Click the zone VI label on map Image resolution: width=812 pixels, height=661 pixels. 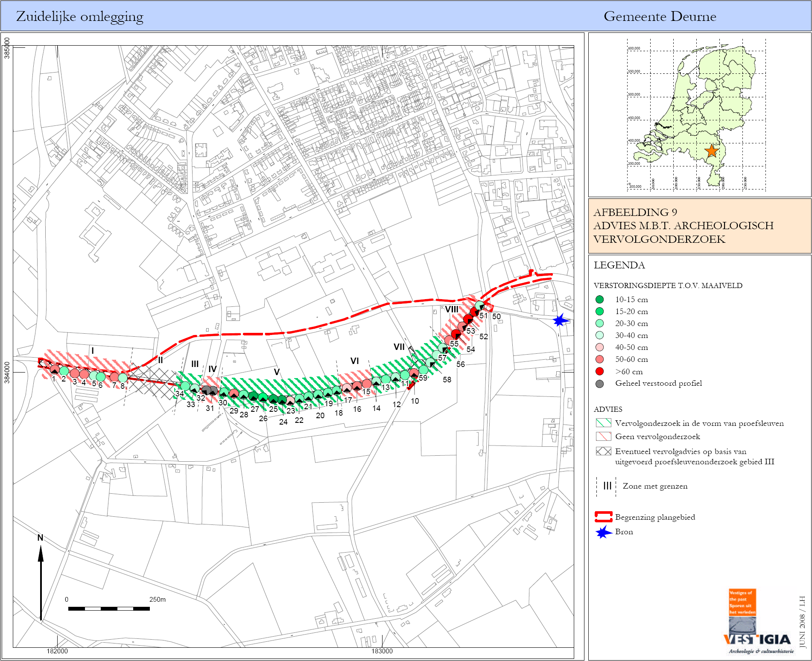point(354,361)
